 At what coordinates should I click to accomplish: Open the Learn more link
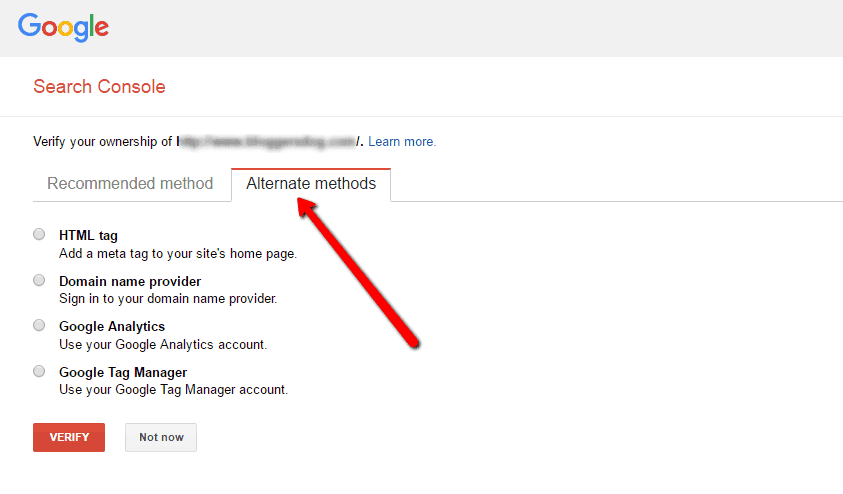(402, 142)
